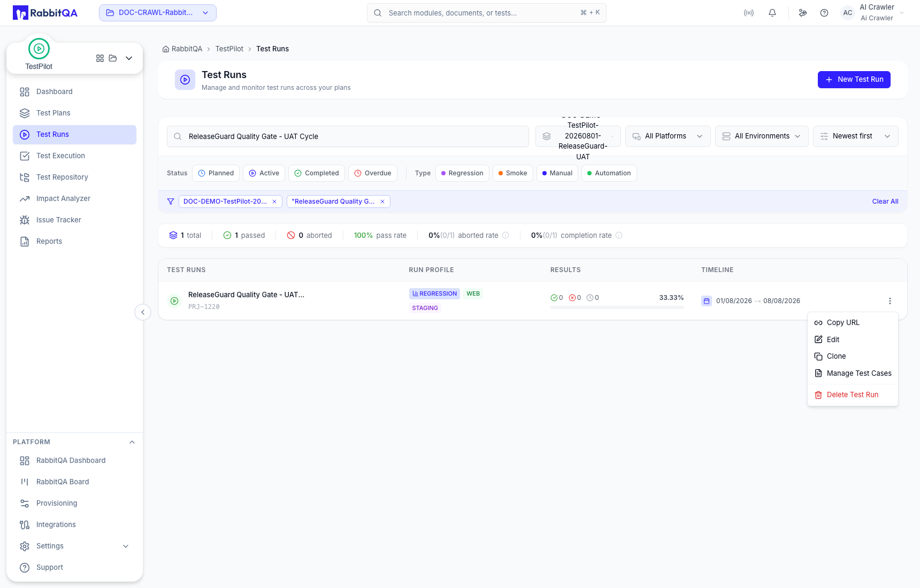Click the grid view icon in TestPilot card
This screenshot has width=920, height=588.
point(100,58)
